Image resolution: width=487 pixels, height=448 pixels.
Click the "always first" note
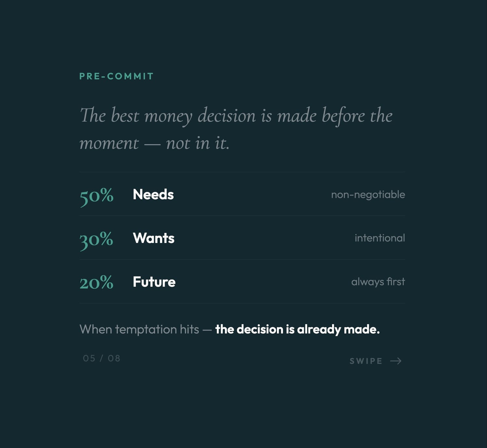378,282
